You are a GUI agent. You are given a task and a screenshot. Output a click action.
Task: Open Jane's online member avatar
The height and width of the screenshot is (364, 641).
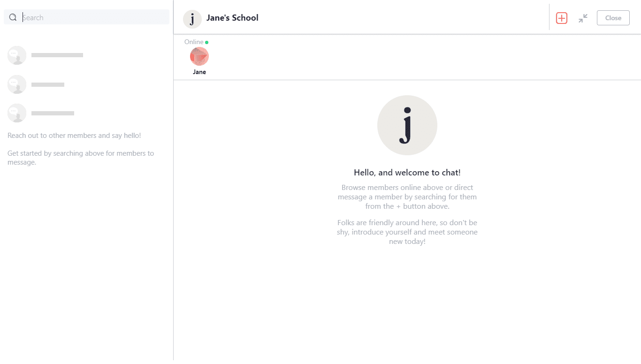point(199,56)
